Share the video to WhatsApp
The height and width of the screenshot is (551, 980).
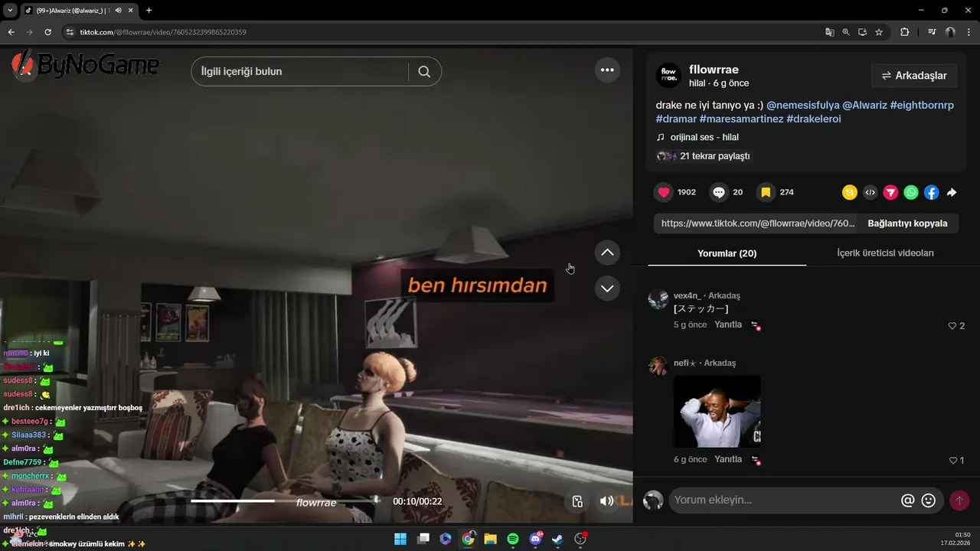(910, 193)
